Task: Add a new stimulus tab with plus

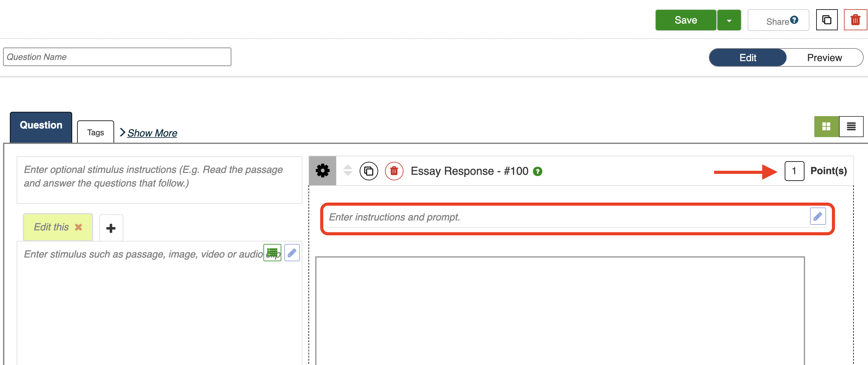Action: (x=111, y=228)
